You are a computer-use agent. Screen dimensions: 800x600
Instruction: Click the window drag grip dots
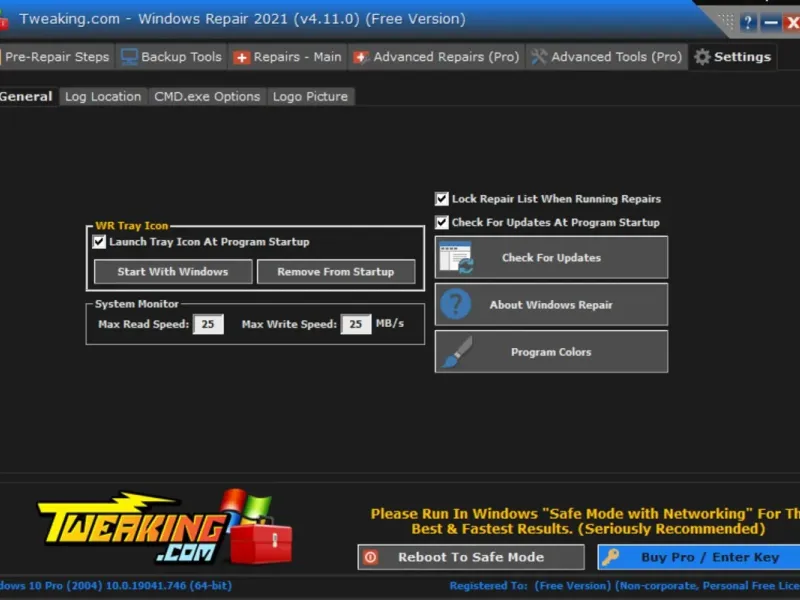pyautogui.click(x=726, y=21)
